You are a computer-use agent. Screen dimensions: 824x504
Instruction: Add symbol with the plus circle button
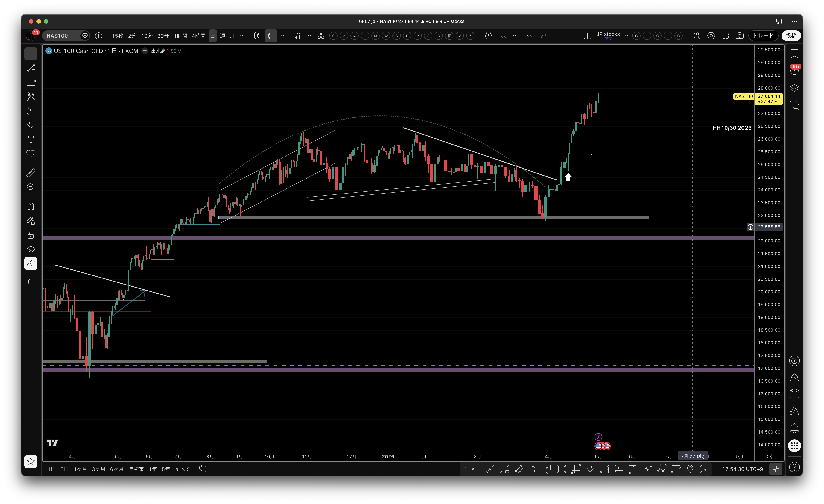pyautogui.click(x=99, y=36)
